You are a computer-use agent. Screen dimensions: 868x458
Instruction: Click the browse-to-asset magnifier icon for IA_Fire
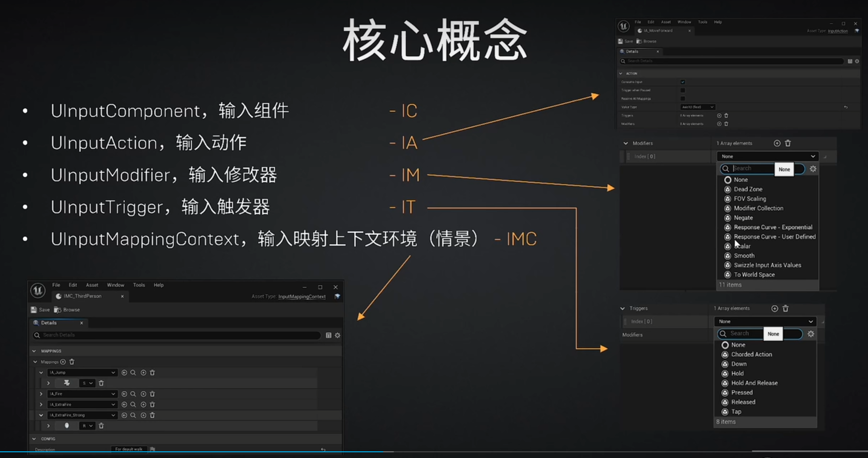(133, 394)
